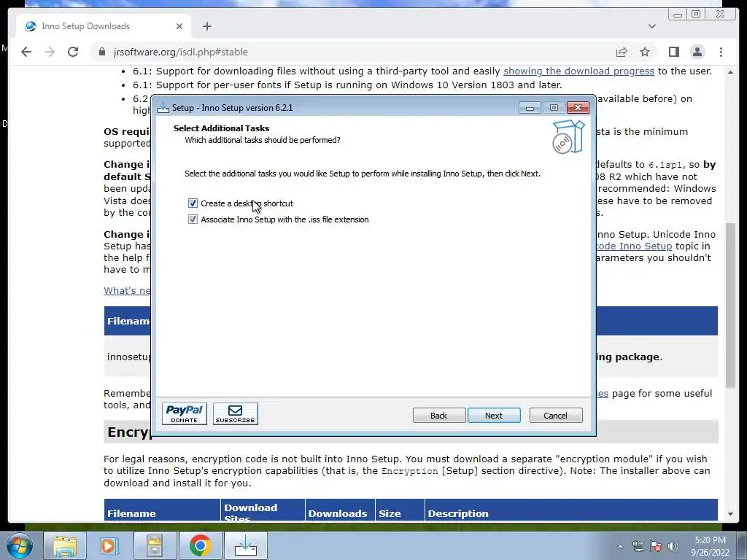
Task: Open the file cabinet app in the taskbar
Action: [155, 545]
